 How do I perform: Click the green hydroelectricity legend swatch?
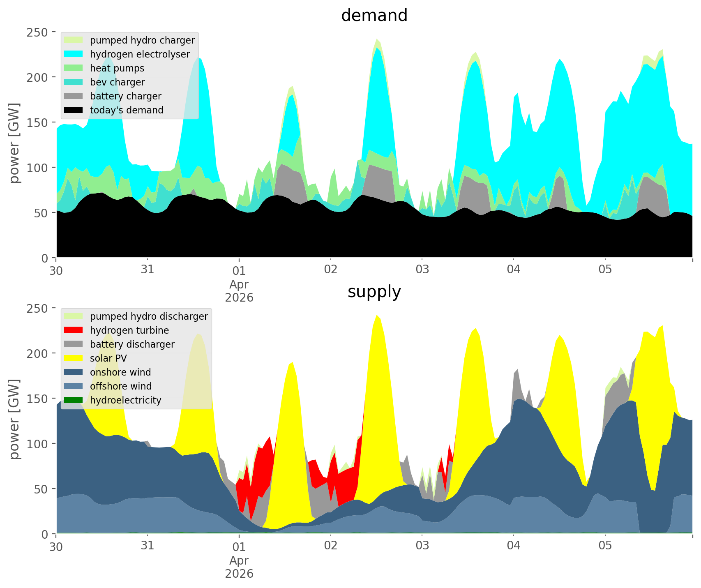74,400
